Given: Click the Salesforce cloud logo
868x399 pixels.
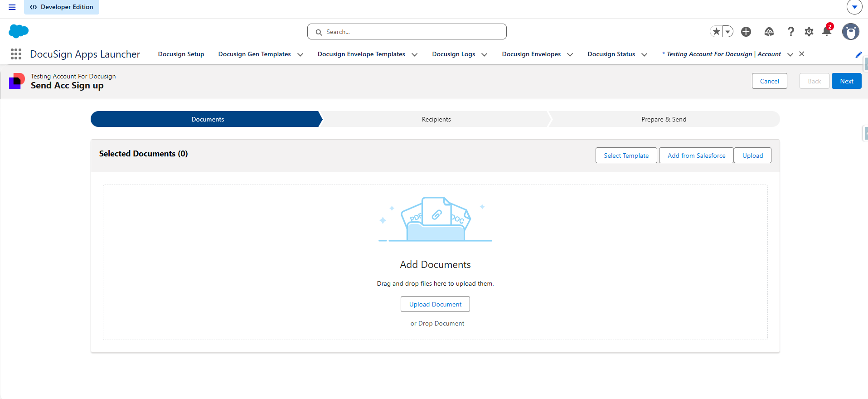Looking at the screenshot, I should point(19,31).
